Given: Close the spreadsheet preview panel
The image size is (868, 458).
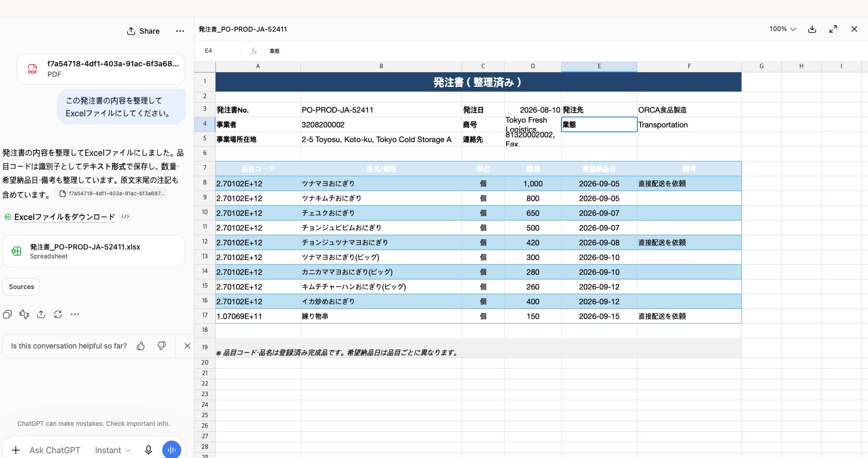Looking at the screenshot, I should [854, 29].
